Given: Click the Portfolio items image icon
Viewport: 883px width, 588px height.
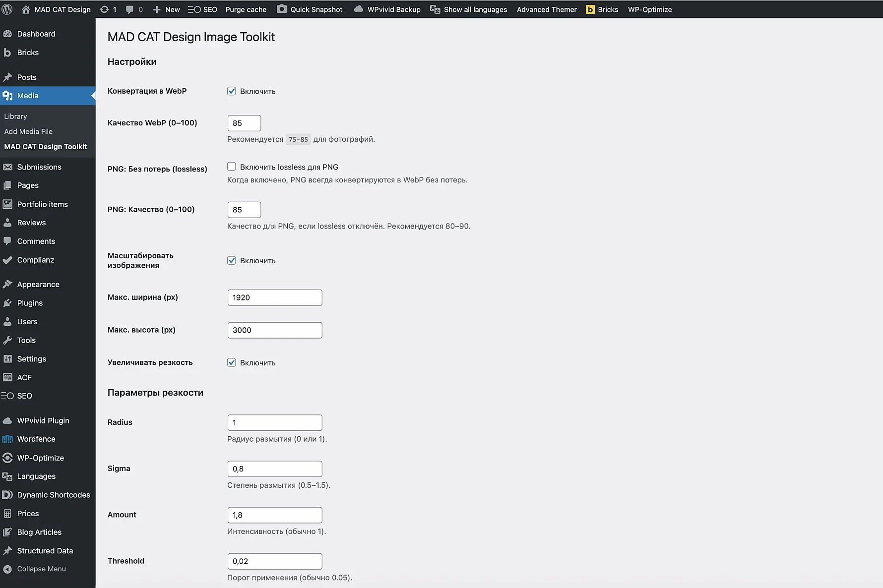Looking at the screenshot, I should (x=7, y=204).
